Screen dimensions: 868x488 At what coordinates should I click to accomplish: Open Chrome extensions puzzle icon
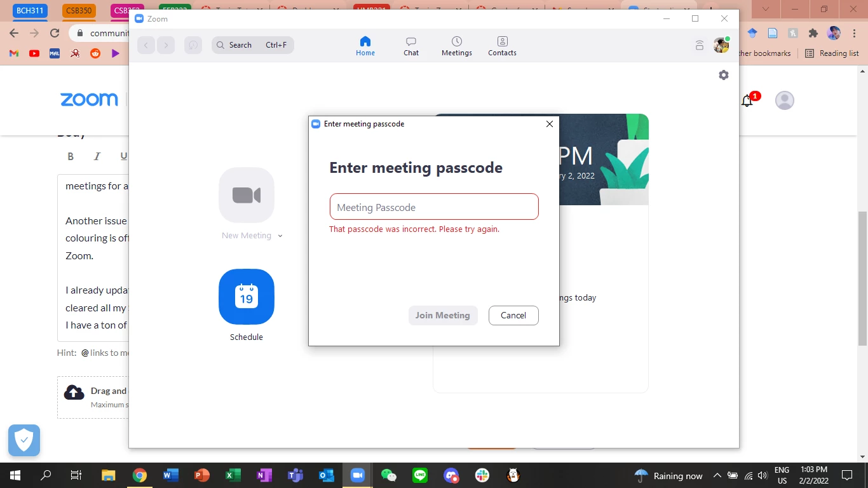click(813, 33)
